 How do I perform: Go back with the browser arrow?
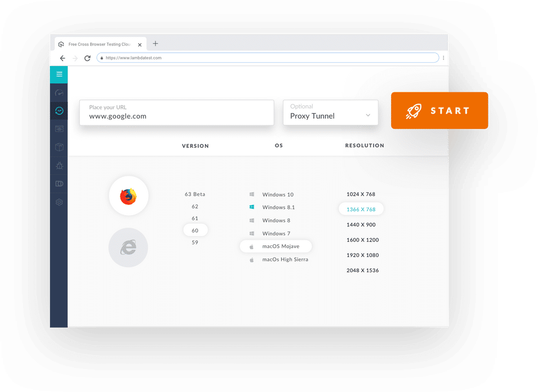tap(62, 58)
